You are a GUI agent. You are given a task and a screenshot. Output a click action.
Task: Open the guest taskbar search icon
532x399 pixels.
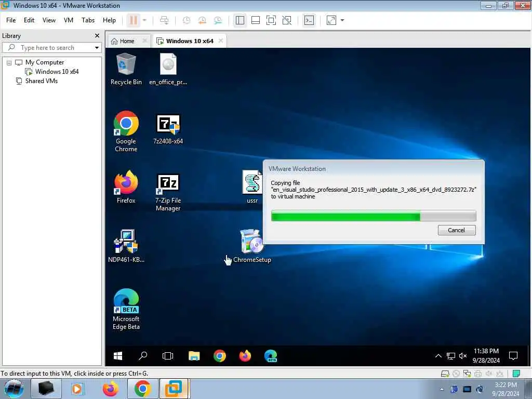[143, 356]
